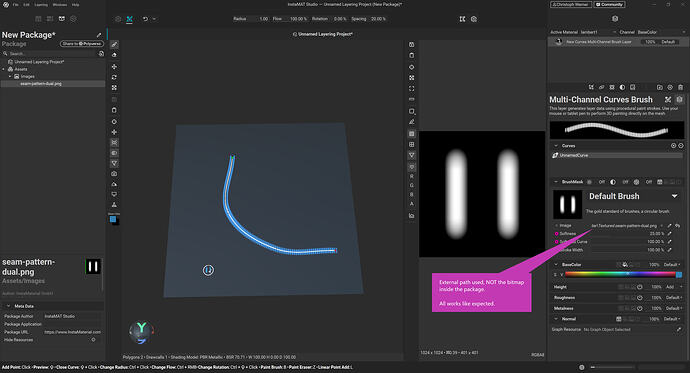The height and width of the screenshot is (373, 690).
Task: Select the eraser tool below the brush
Action: (x=114, y=55)
